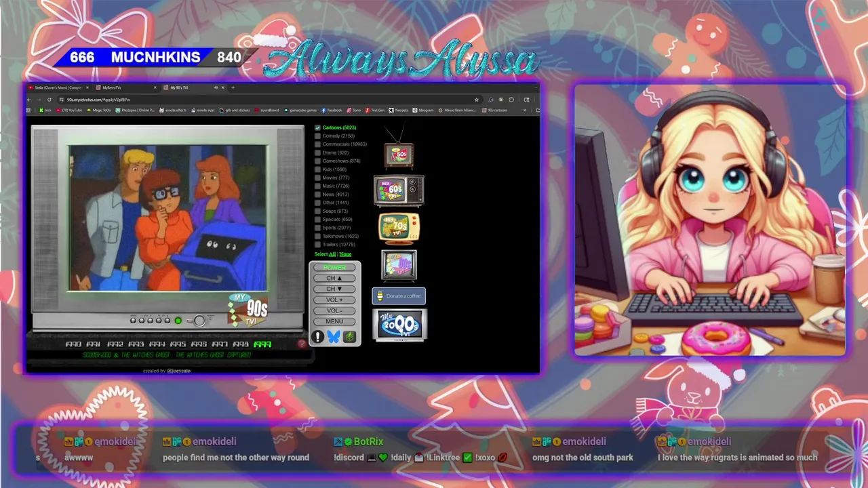
Task: Open the My 80s TV set icon
Action: coord(399,265)
